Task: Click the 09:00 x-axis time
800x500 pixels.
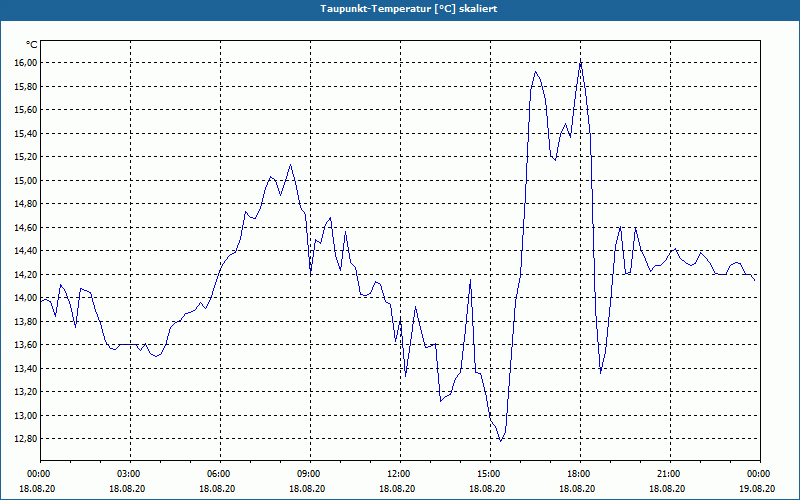Action: pos(308,474)
